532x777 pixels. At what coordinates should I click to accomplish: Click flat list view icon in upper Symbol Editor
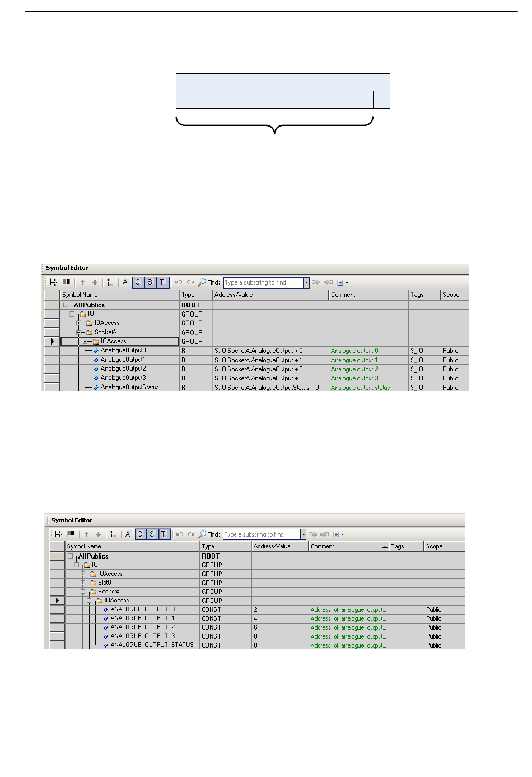tap(66, 282)
